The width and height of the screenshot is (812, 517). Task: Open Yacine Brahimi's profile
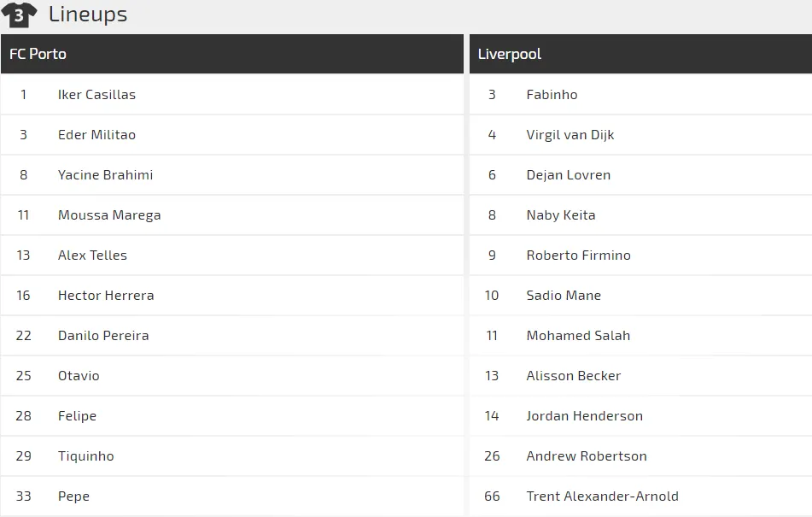[x=105, y=175]
